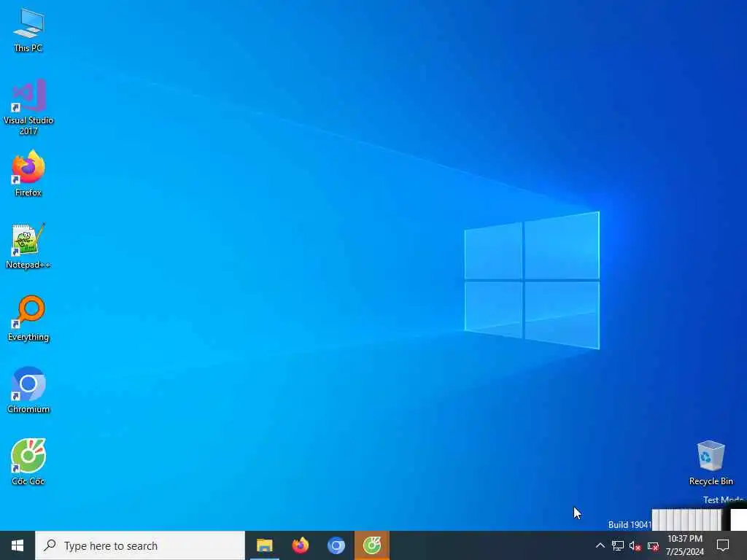Open the taskbar clock and date

pos(684,545)
